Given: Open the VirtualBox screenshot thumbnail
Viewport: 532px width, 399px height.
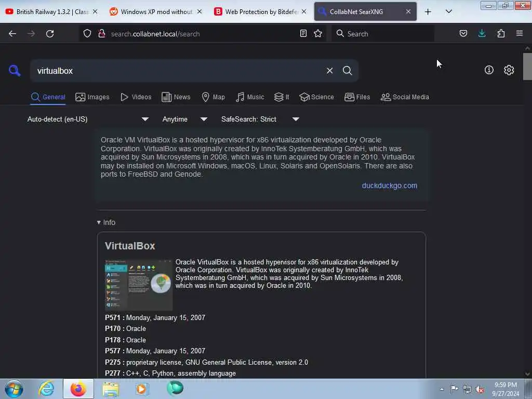Looking at the screenshot, I should [138, 285].
